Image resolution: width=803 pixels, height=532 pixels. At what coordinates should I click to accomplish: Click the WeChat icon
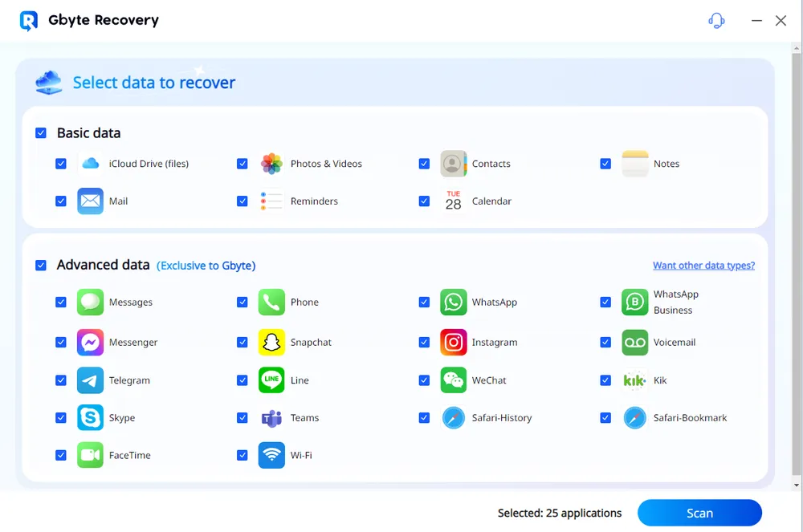click(453, 380)
